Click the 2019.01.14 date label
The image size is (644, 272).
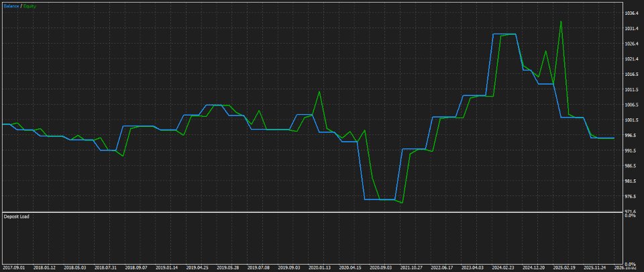tap(166, 267)
